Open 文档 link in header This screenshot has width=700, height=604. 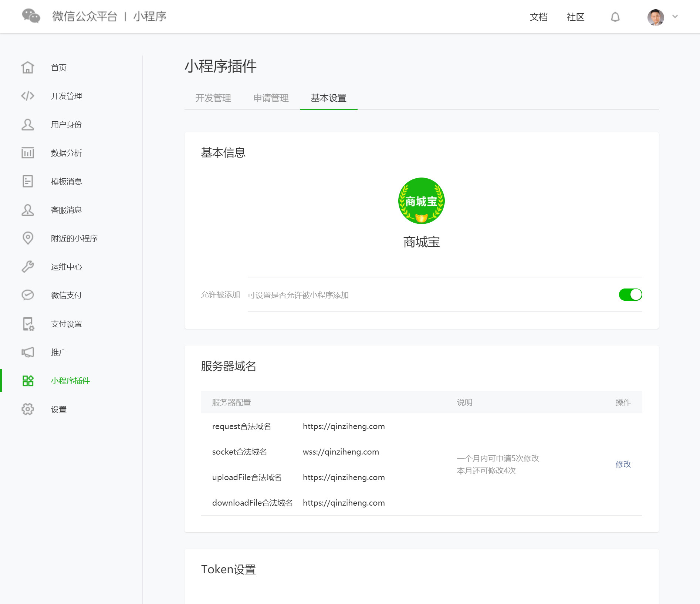539,17
